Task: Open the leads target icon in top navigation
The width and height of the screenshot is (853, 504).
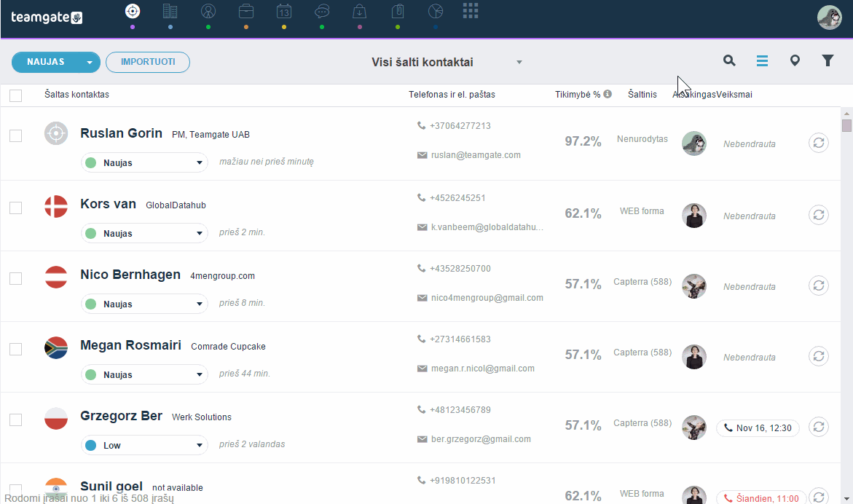Action: [x=132, y=12]
